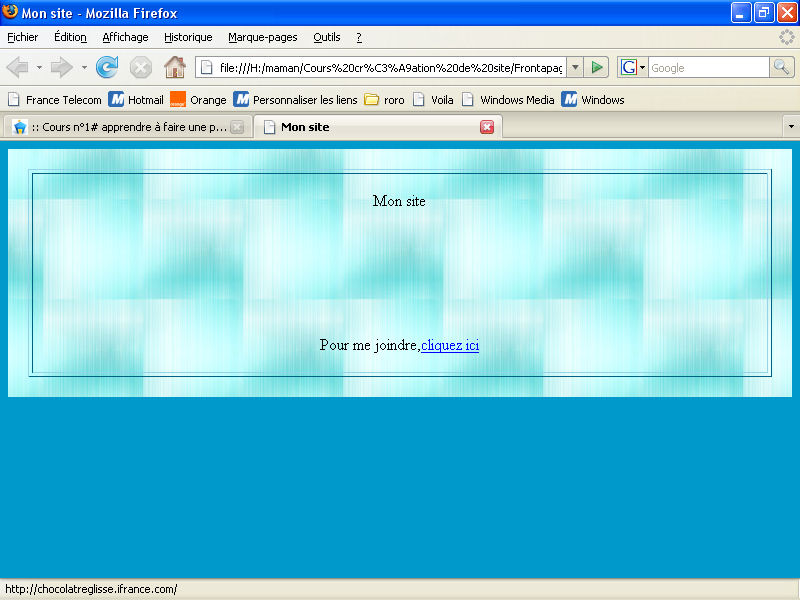Go forward with the Forward arrow button

[62, 67]
